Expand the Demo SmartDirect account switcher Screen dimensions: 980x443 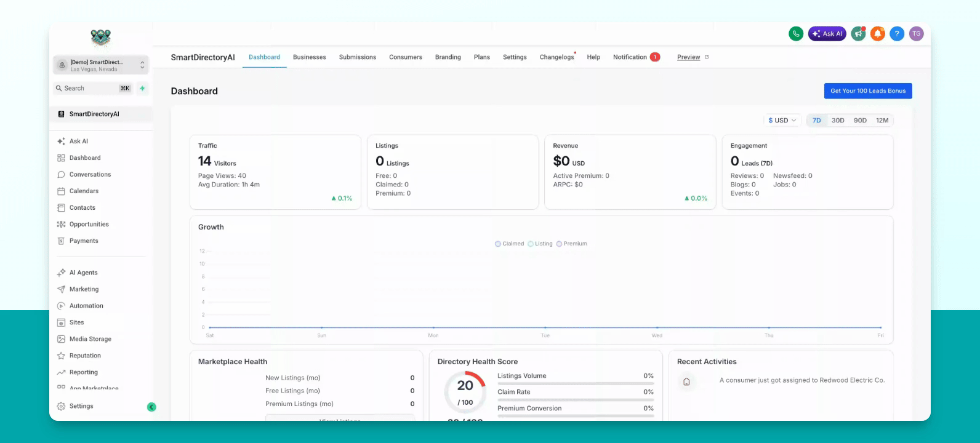tap(101, 65)
